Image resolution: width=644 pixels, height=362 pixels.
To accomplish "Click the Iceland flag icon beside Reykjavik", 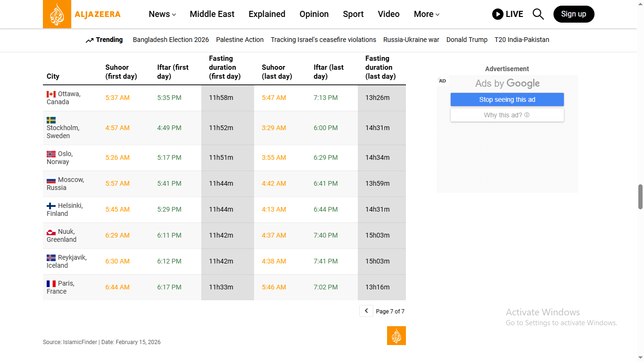I will 51,258.
